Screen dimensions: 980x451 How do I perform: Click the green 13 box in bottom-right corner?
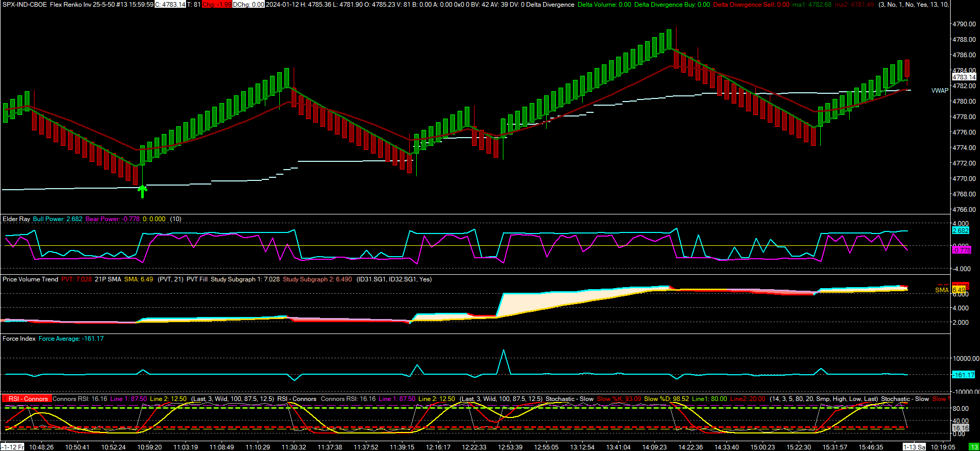click(974, 447)
